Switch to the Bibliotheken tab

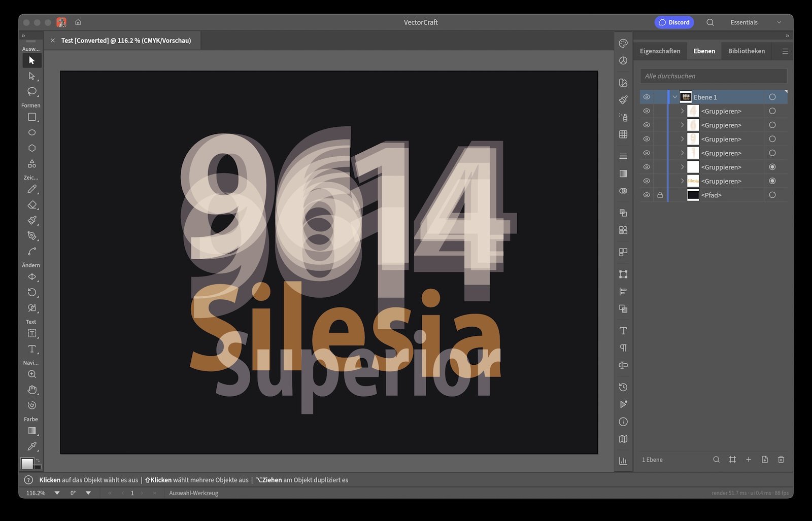pos(746,51)
